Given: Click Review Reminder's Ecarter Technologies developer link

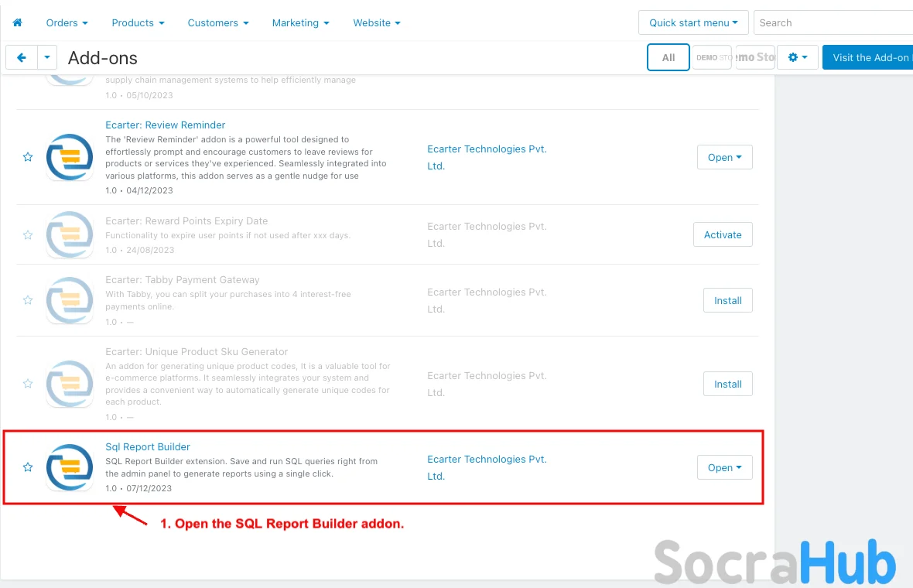Looking at the screenshot, I should [x=487, y=157].
